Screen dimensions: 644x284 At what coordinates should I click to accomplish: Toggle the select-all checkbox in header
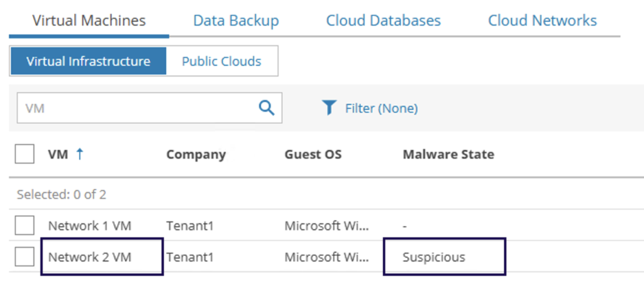(25, 154)
